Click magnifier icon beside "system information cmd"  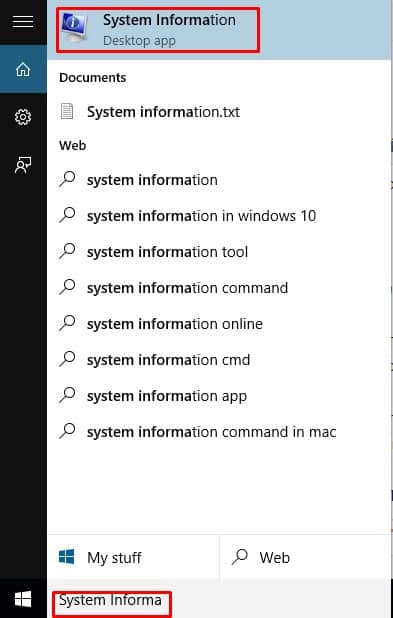[67, 359]
